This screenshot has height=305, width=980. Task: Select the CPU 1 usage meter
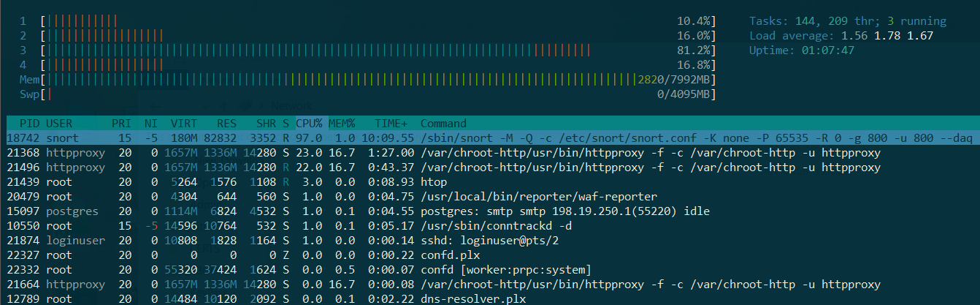coord(367,21)
